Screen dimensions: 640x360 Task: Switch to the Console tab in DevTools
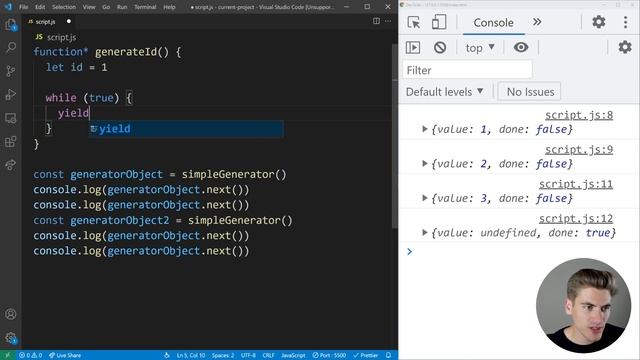click(493, 23)
